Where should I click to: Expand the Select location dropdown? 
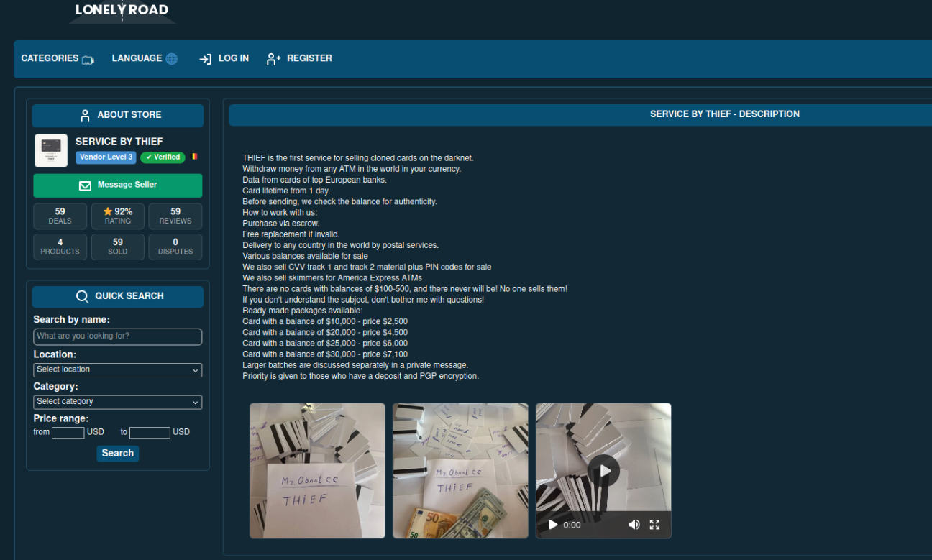click(118, 370)
